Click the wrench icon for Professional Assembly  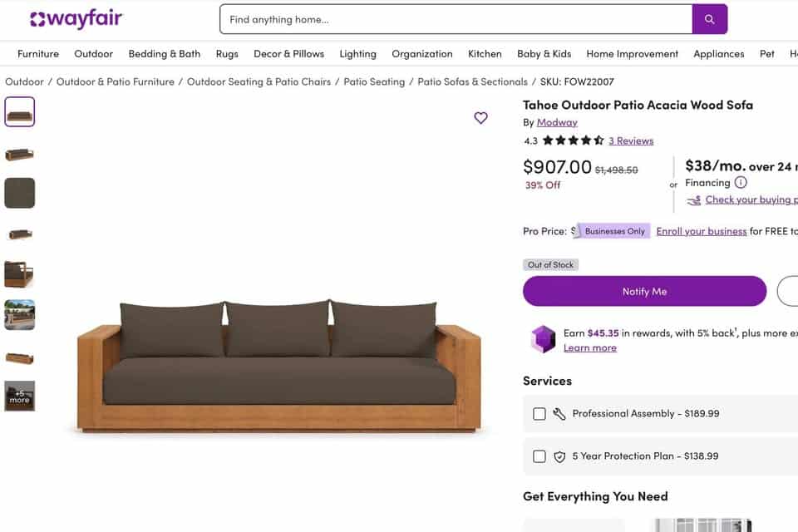(x=559, y=414)
